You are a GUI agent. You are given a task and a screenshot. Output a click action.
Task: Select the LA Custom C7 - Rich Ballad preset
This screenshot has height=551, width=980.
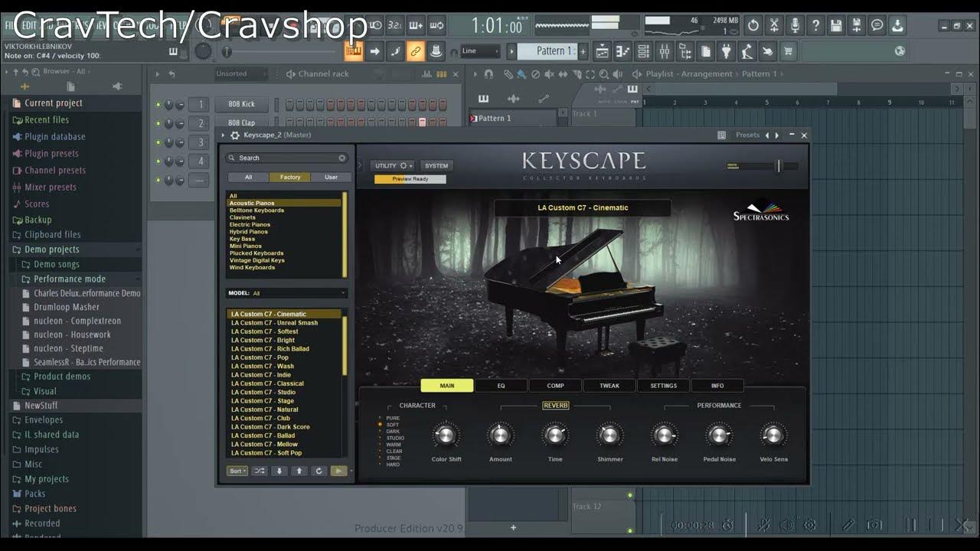click(270, 349)
